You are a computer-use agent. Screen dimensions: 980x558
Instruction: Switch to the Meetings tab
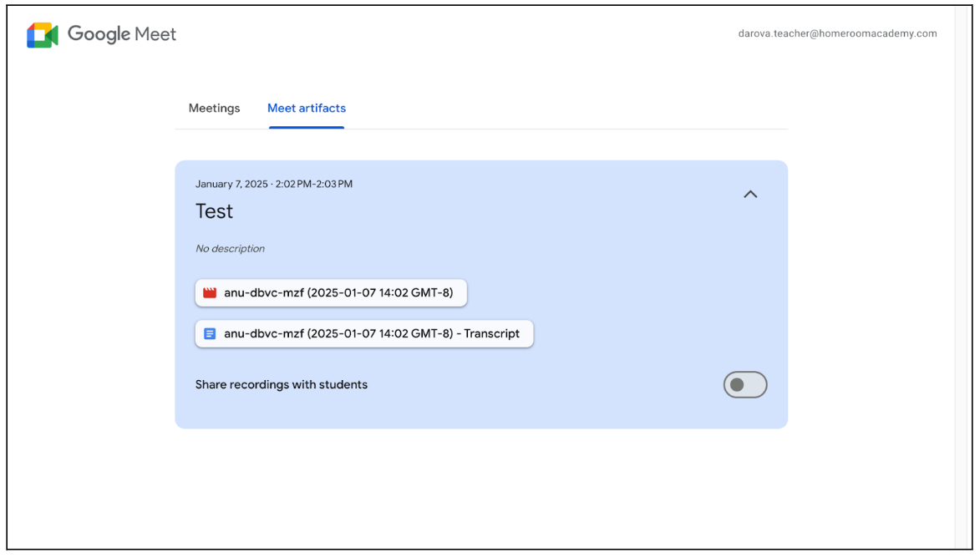214,108
